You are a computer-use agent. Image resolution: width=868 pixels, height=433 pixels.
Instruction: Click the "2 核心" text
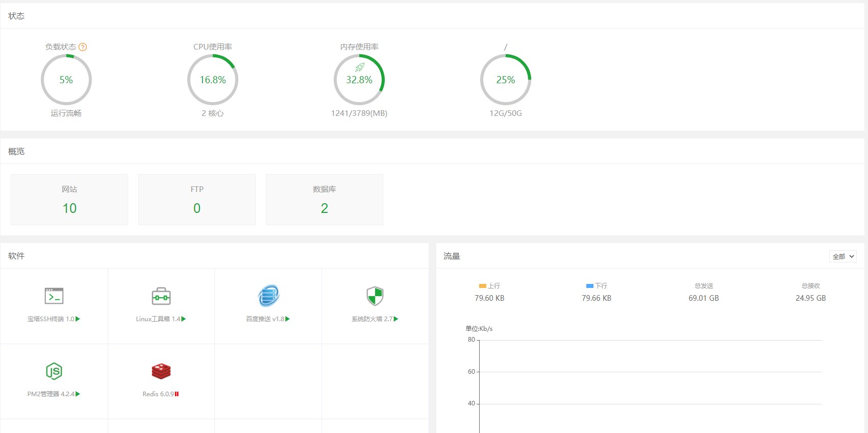(x=213, y=113)
